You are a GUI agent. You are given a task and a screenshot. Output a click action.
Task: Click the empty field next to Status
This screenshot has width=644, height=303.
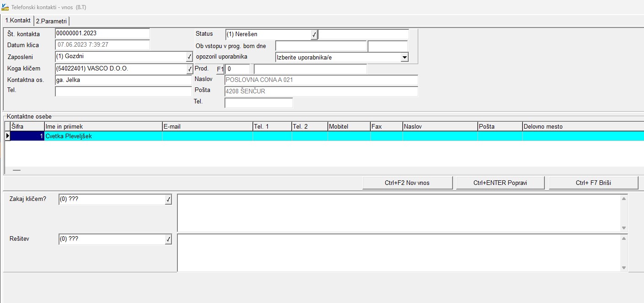363,34
